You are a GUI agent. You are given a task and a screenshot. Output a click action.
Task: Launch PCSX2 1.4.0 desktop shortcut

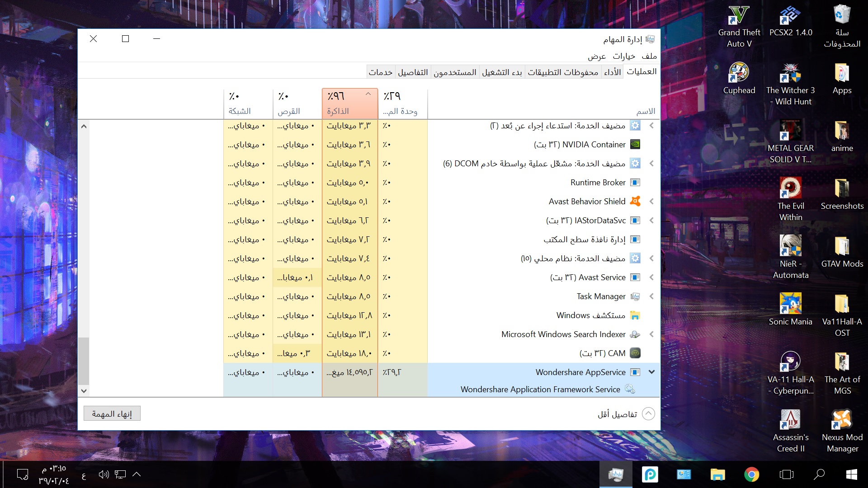pyautogui.click(x=791, y=22)
